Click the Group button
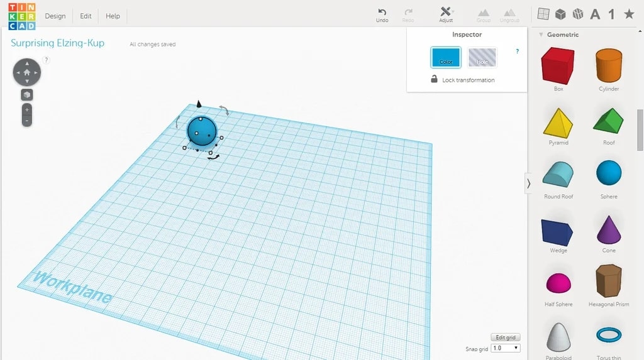Screen dimensions: 644x360 point(484,15)
